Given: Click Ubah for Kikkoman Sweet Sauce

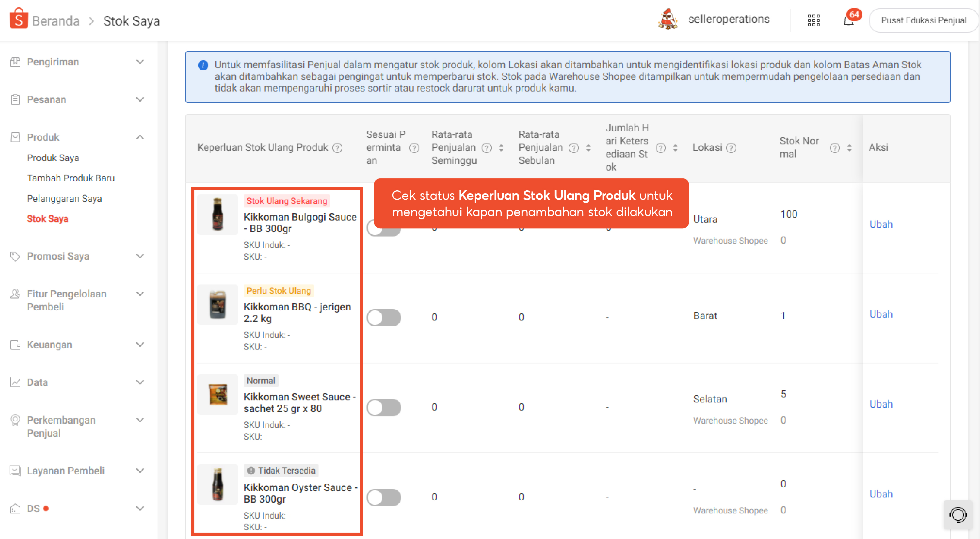Looking at the screenshot, I should 881,404.
